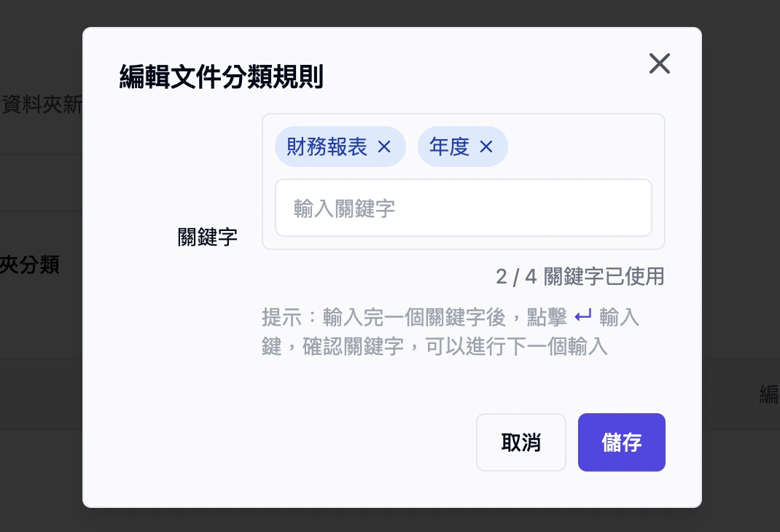Click the × on the 財務報表 chip
The image size is (780, 532).
point(384,146)
